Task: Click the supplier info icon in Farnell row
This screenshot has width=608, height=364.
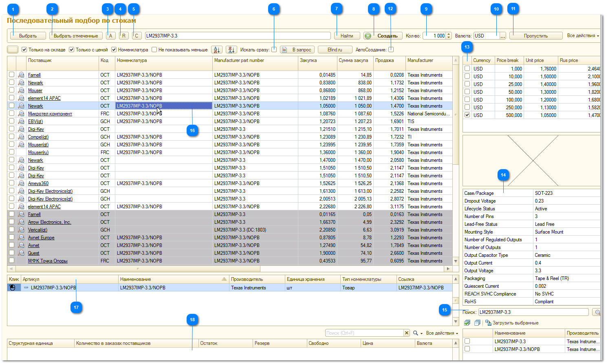Action: [x=21, y=75]
